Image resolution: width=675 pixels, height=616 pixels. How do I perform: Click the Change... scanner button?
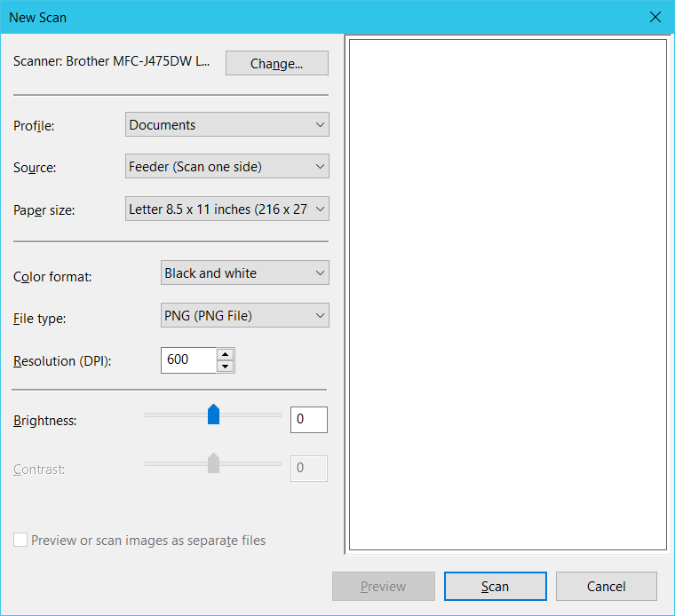pos(276,64)
